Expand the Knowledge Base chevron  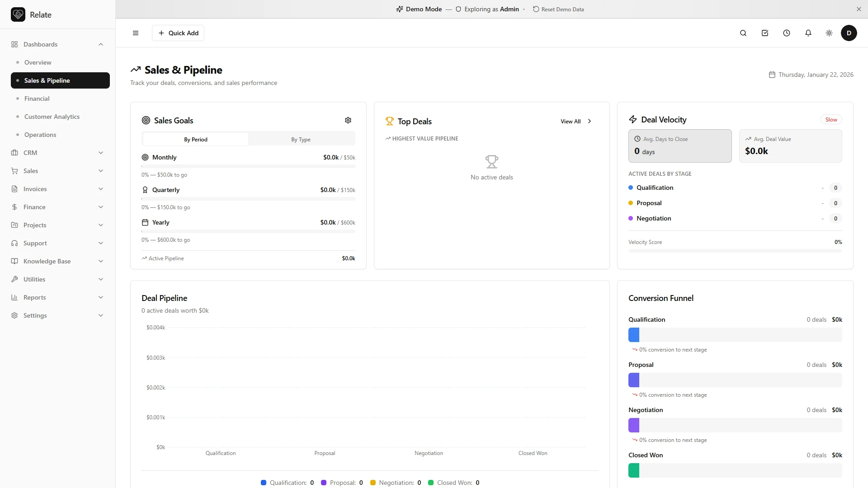point(101,261)
